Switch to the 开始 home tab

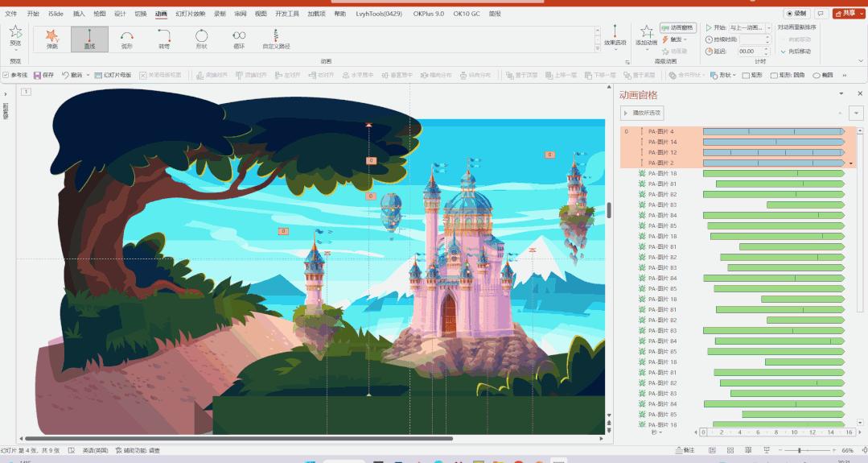tap(33, 14)
